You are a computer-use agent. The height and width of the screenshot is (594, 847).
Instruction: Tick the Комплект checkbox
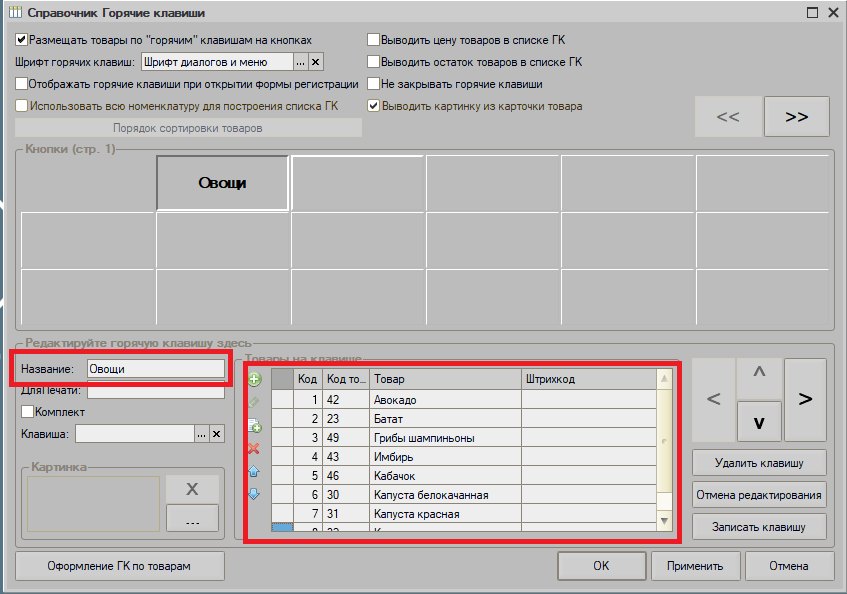click(28, 411)
